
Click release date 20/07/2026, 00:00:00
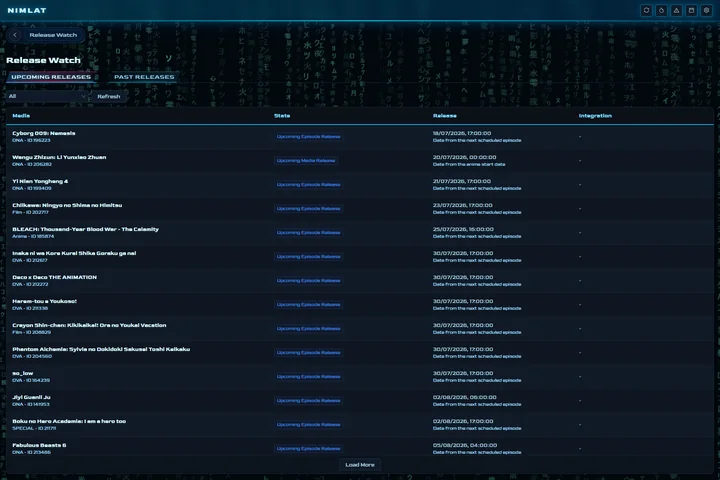point(464,157)
